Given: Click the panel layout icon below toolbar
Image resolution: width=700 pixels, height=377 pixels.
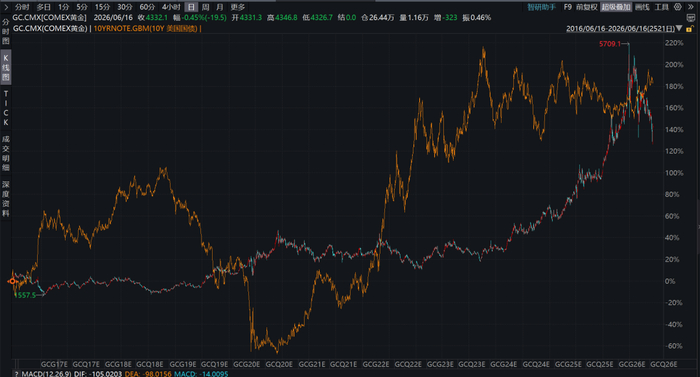Looking at the screenshot, I should pyautogui.click(x=690, y=18).
